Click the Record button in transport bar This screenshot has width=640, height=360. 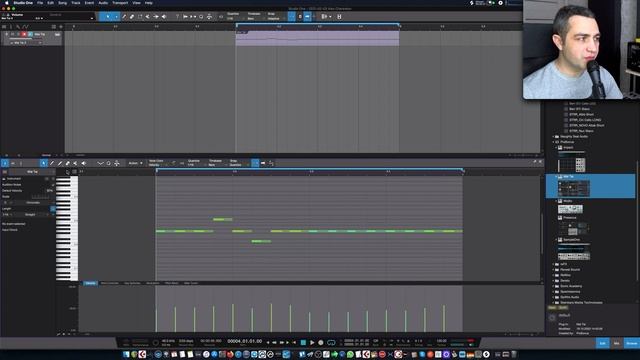point(321,342)
